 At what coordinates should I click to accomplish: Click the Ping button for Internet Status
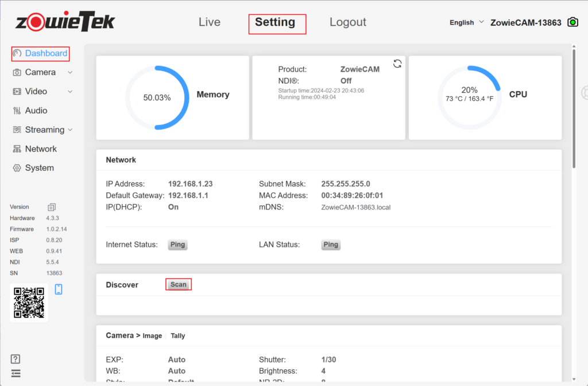pos(177,244)
